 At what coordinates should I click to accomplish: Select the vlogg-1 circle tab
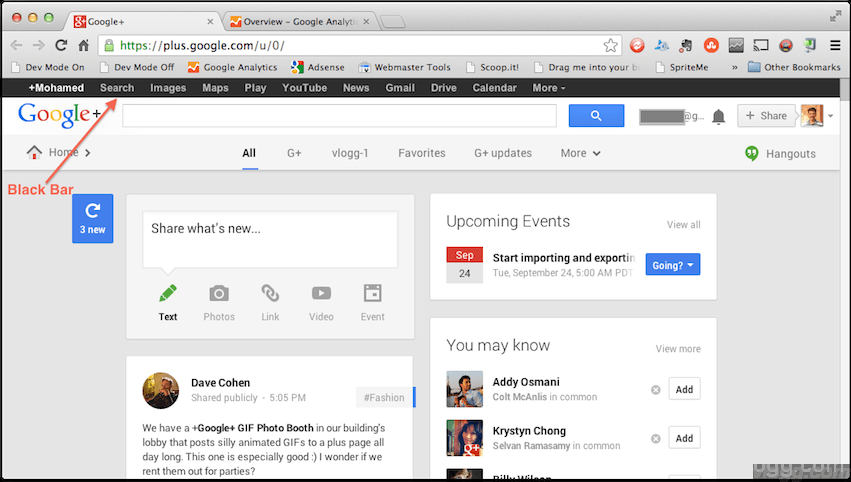click(350, 153)
